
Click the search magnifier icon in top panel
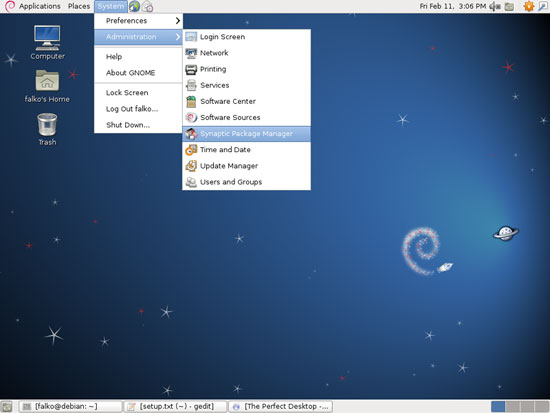click(x=543, y=6)
